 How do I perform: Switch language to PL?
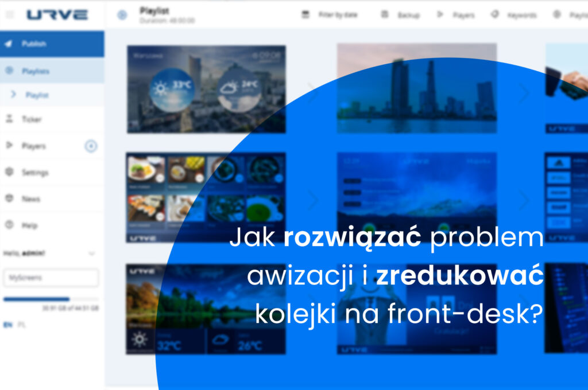click(22, 325)
